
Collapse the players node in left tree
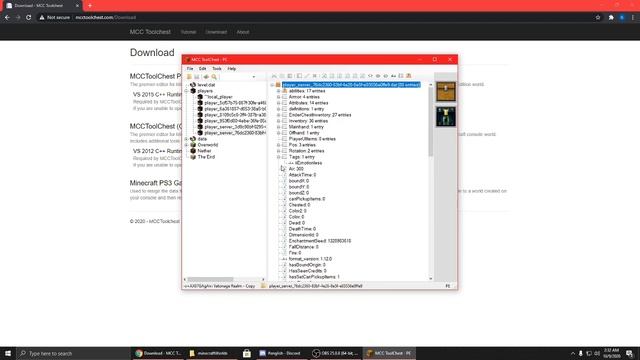(x=187, y=91)
